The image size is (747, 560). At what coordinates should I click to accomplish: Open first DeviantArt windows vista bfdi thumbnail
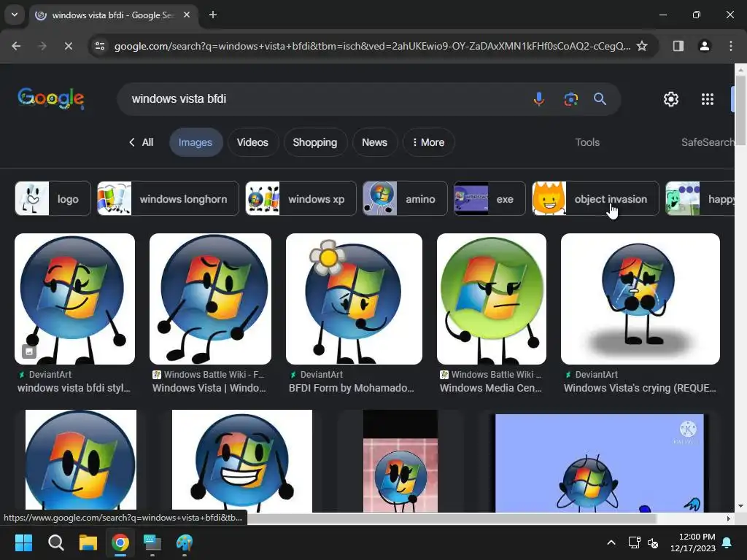click(x=75, y=299)
